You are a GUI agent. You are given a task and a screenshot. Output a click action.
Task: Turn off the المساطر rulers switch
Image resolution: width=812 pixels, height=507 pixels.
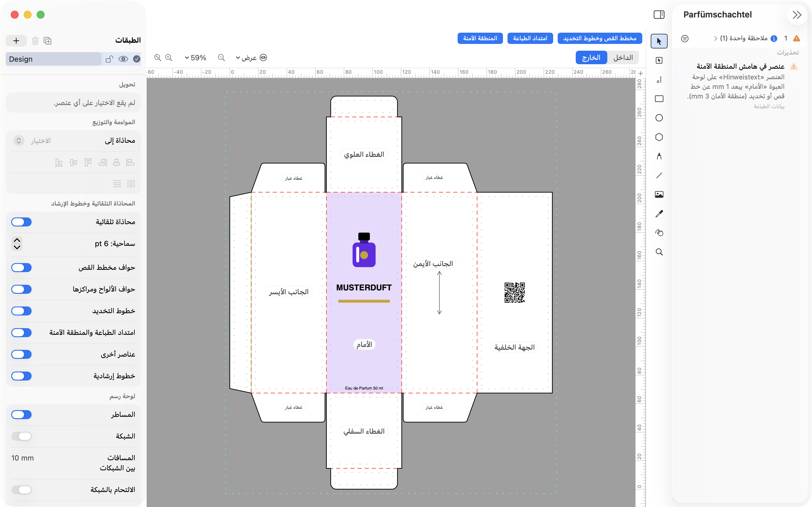tap(21, 414)
